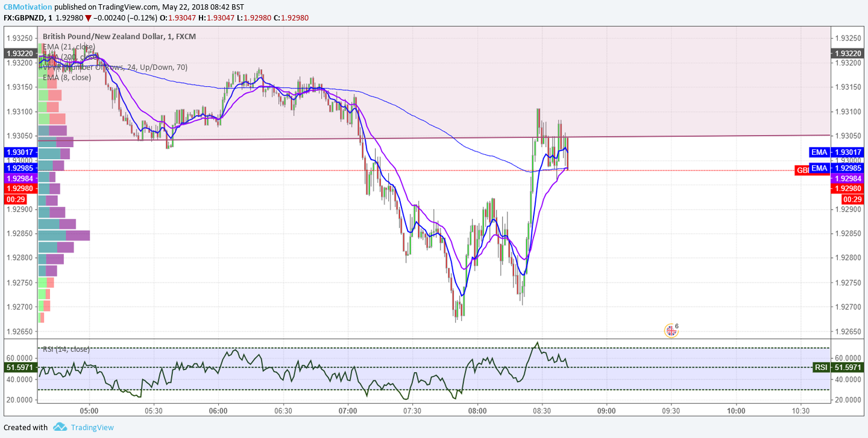Click the 05:00 time axis label

point(89,411)
